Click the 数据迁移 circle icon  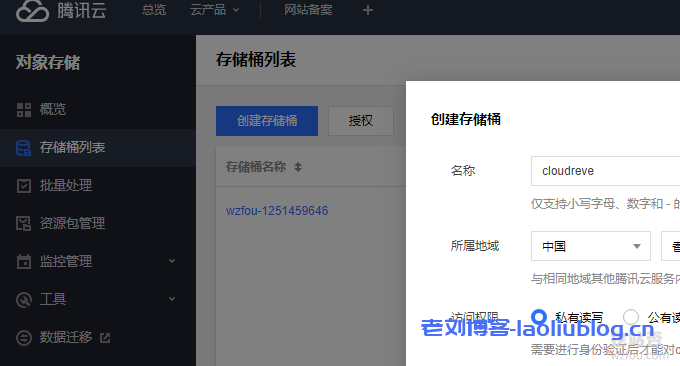click(24, 337)
